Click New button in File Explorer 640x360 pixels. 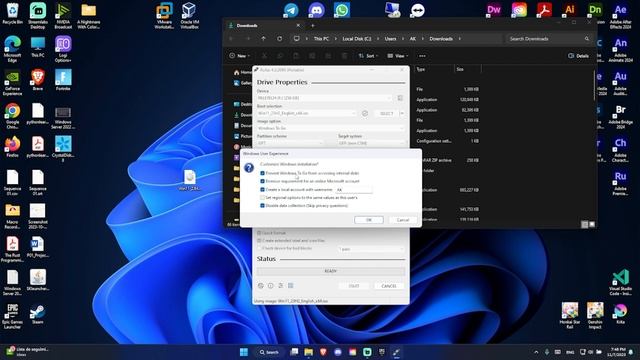pos(240,56)
